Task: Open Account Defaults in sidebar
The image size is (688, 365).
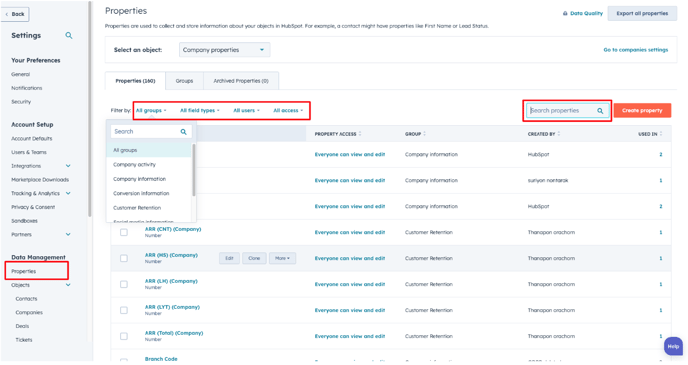Action: (32, 139)
